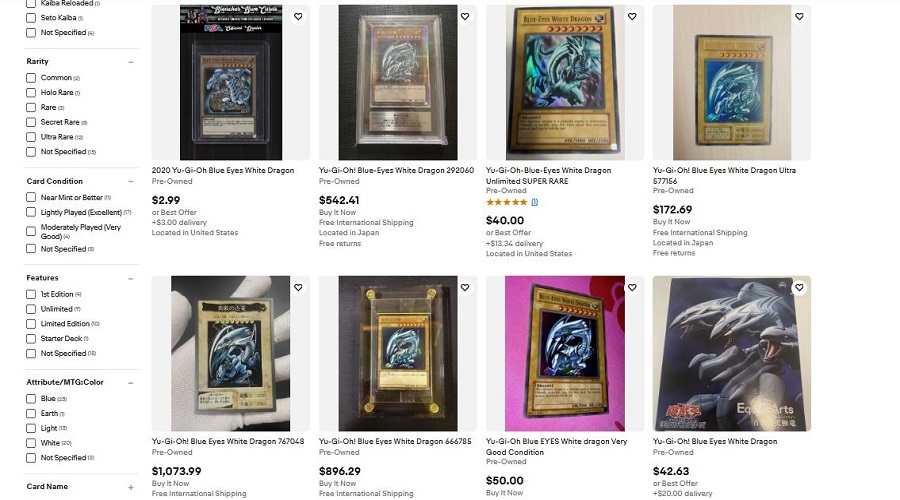The image size is (900, 500).
Task: Expand the Card Name filter section
Action: 131,487
